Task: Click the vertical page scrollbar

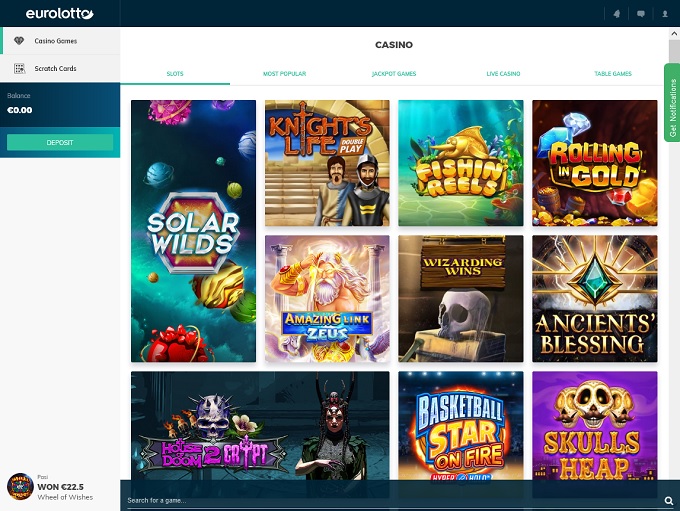Action: tap(673, 250)
